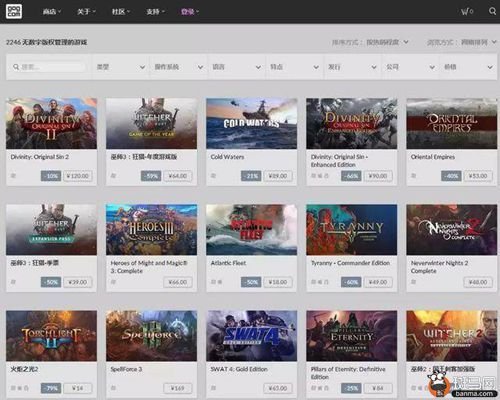Click Neverwinter Nights 2 Complete title

[439, 267]
